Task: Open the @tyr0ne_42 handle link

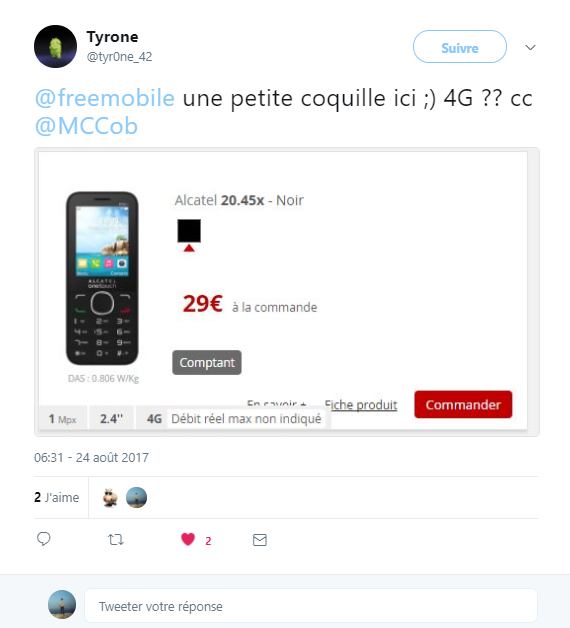Action: pyautogui.click(x=119, y=57)
